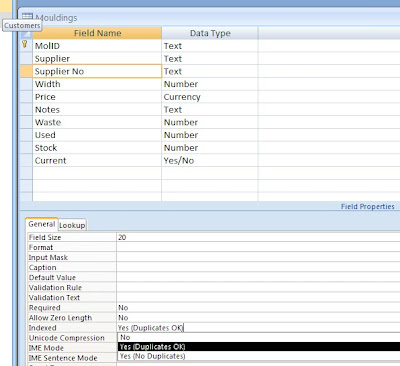
Task: Open the Text data type for Supplier No
Action: (210, 71)
